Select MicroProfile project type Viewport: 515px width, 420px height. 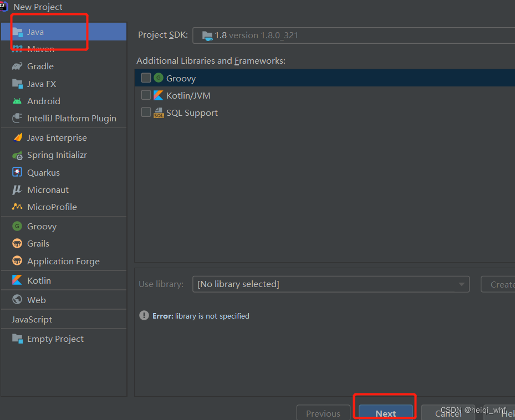(64, 207)
